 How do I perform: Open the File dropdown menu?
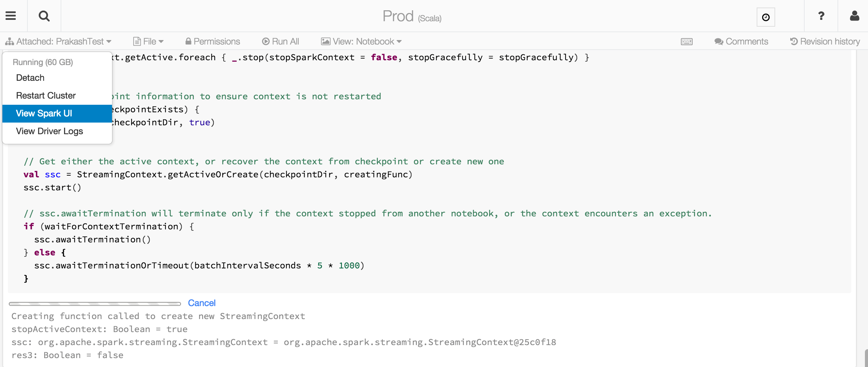click(148, 41)
